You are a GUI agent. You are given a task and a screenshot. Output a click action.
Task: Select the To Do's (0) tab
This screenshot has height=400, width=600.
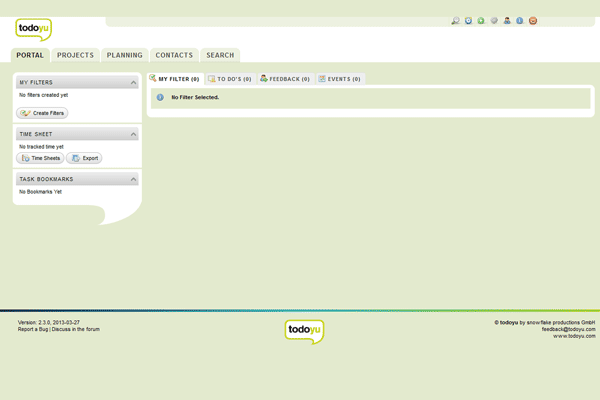click(x=230, y=79)
